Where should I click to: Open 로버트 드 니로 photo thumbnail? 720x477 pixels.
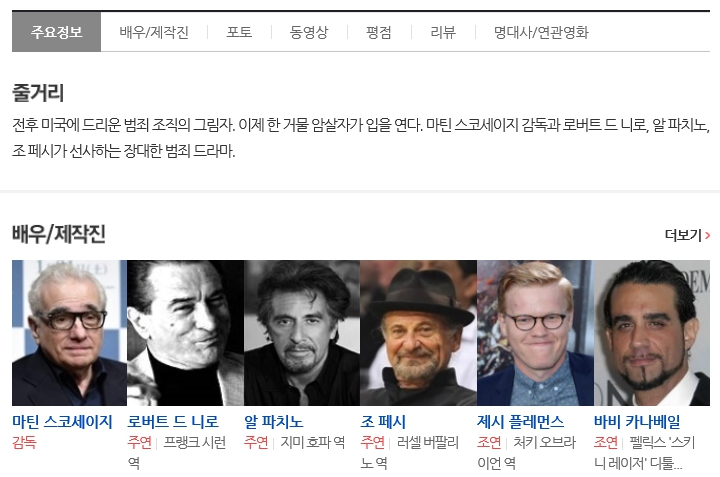[186, 333]
